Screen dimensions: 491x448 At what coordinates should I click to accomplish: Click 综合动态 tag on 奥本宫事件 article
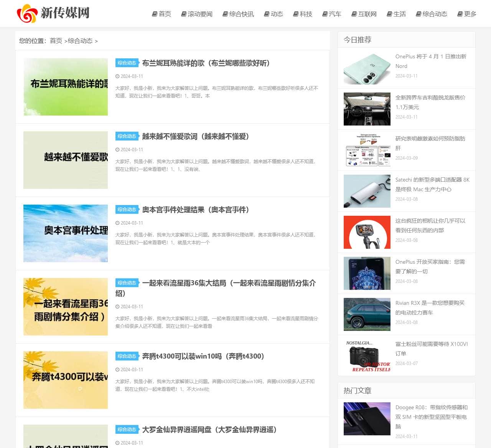coord(127,210)
